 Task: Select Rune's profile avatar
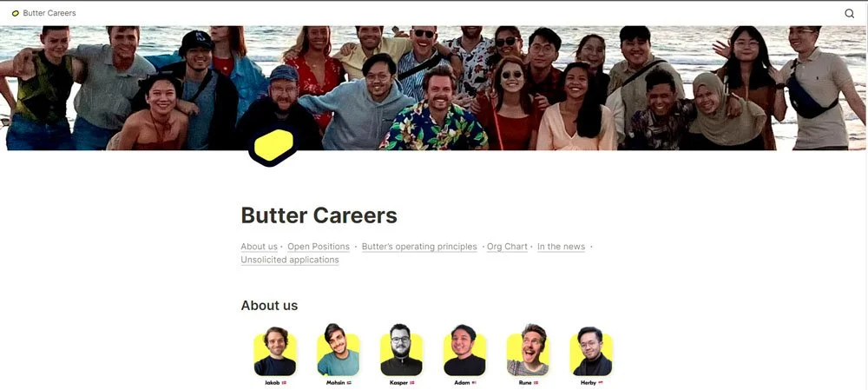528,351
